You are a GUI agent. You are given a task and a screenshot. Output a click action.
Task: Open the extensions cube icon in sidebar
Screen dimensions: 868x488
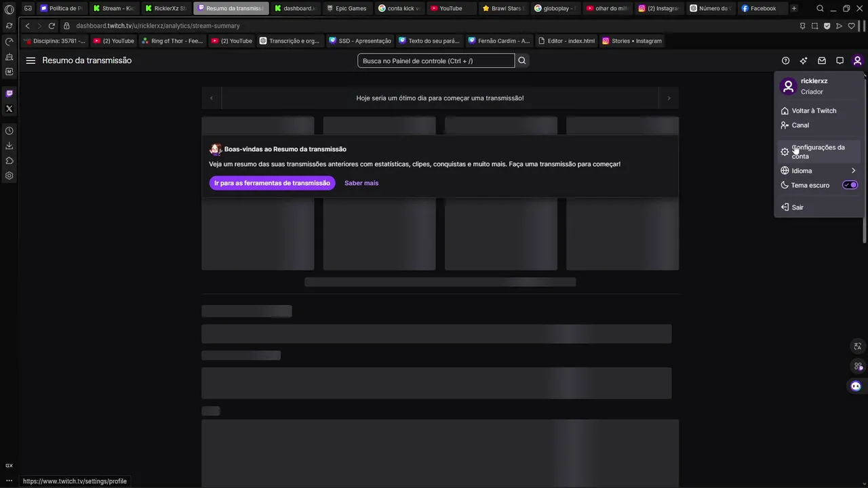tap(9, 161)
